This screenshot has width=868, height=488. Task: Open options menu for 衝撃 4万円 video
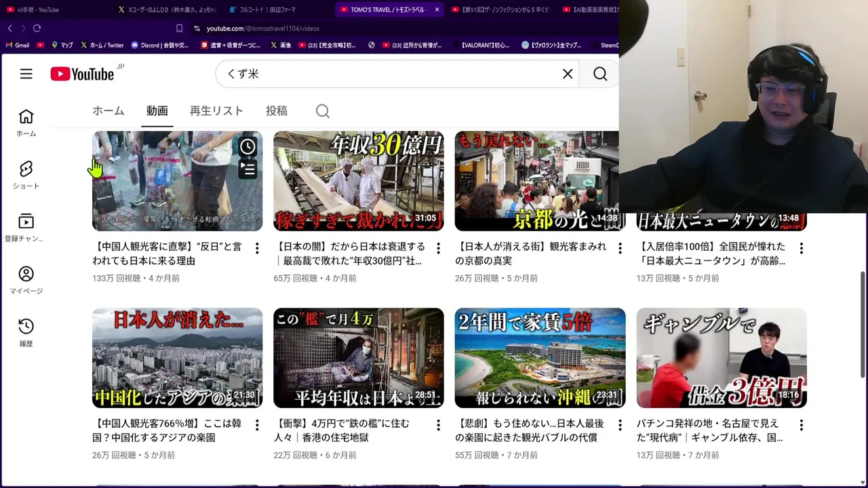[x=438, y=426]
